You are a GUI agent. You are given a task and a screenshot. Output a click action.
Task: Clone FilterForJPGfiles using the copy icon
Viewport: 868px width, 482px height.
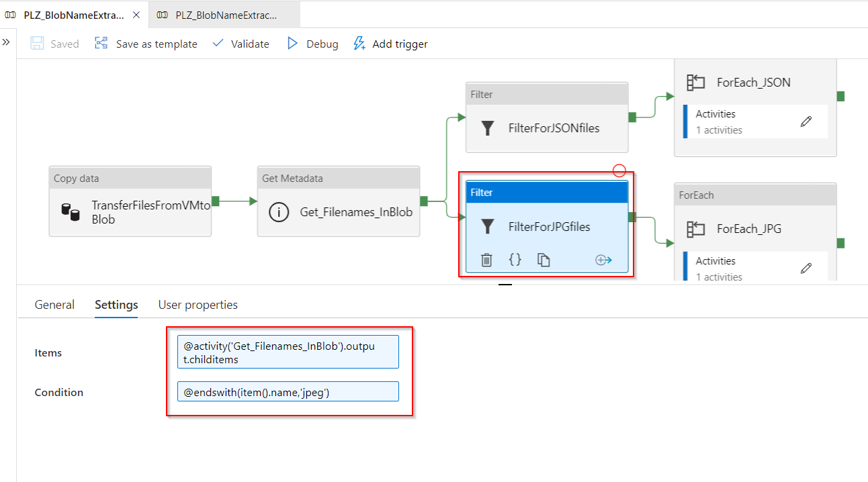click(x=544, y=260)
